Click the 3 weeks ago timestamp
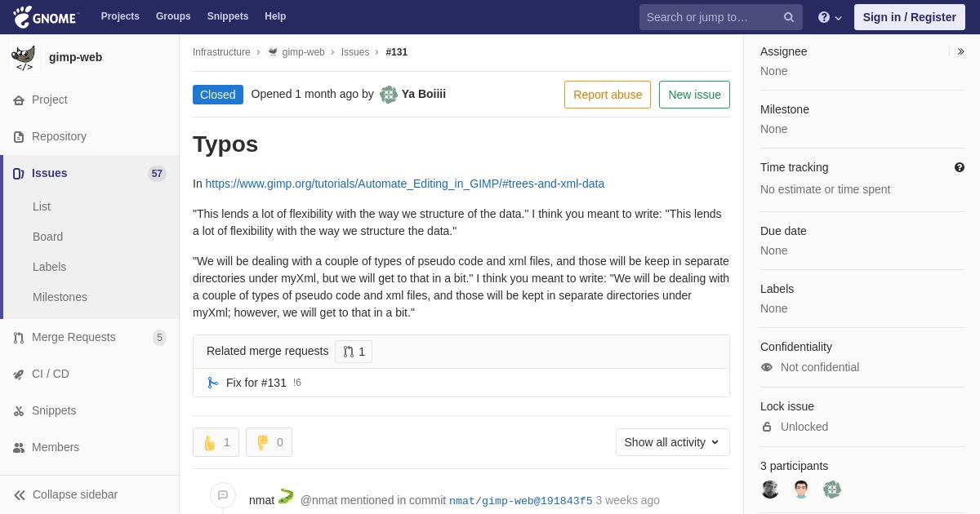Image resolution: width=980 pixels, height=514 pixels. 628,500
